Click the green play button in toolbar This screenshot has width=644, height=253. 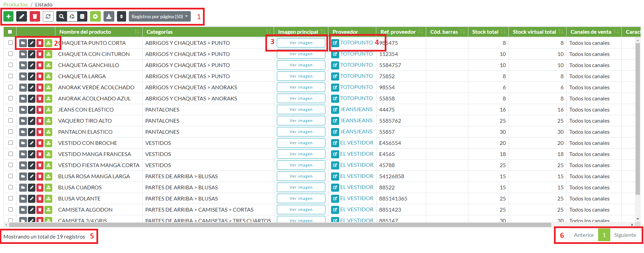pos(95,17)
